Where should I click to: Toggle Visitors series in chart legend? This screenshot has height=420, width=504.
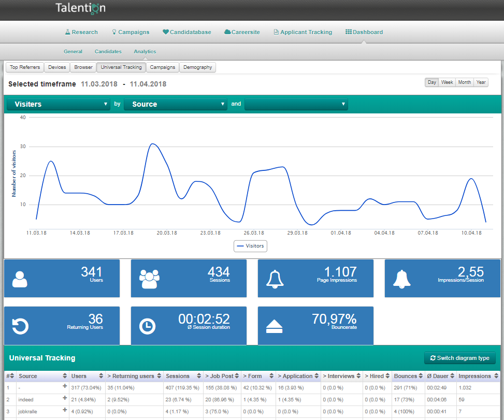(x=250, y=246)
